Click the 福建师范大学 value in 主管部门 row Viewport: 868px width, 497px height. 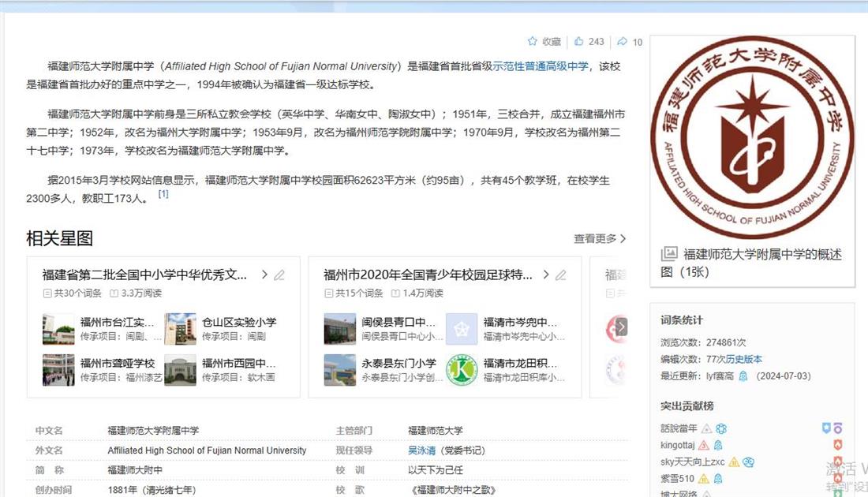tap(435, 431)
